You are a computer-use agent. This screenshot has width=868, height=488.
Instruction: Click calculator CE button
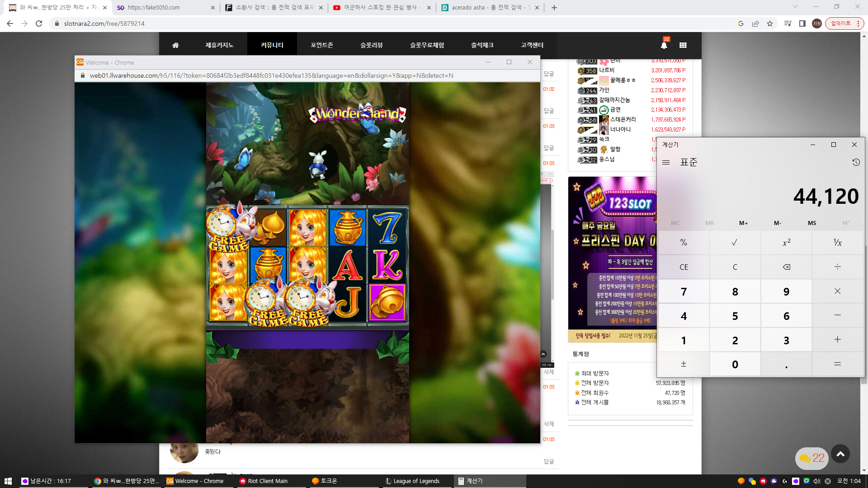click(x=684, y=267)
